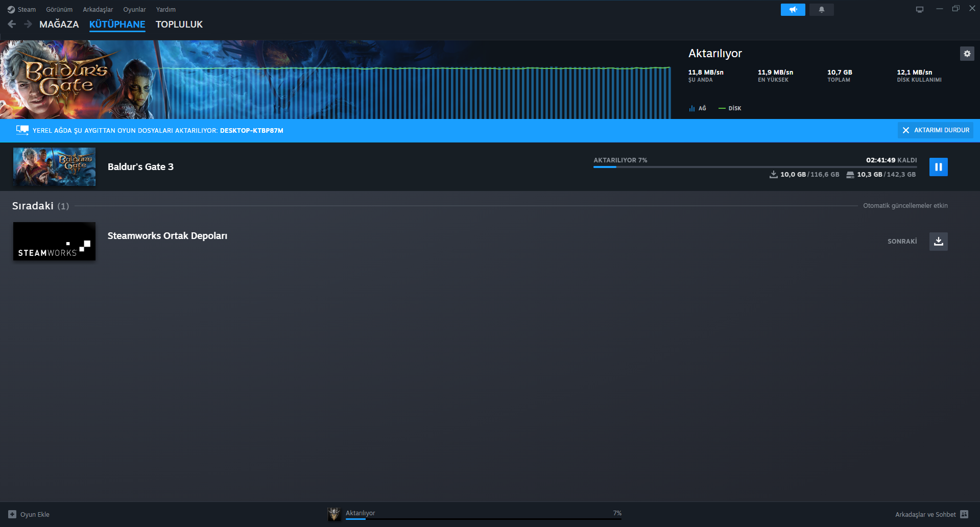Pause the Baldur's Gate 3 transfer
The image size is (980, 527).
coord(938,167)
